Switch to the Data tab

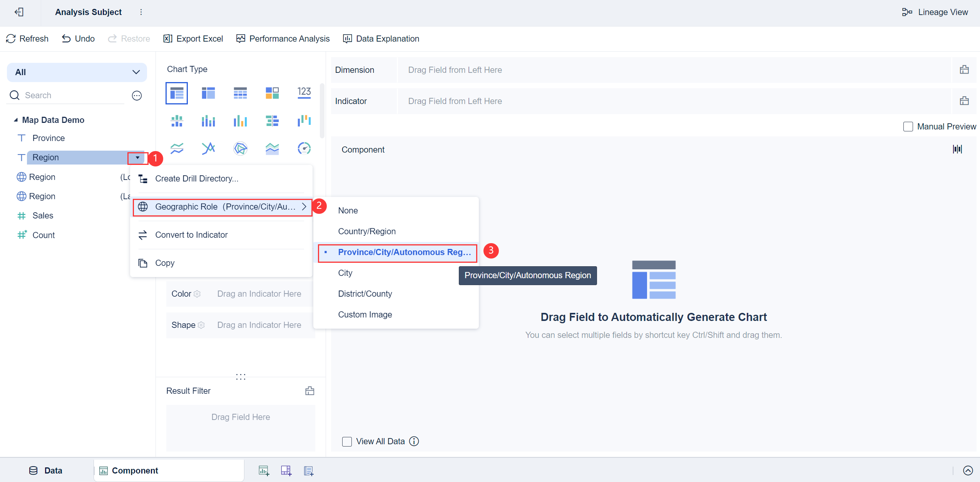(46, 470)
